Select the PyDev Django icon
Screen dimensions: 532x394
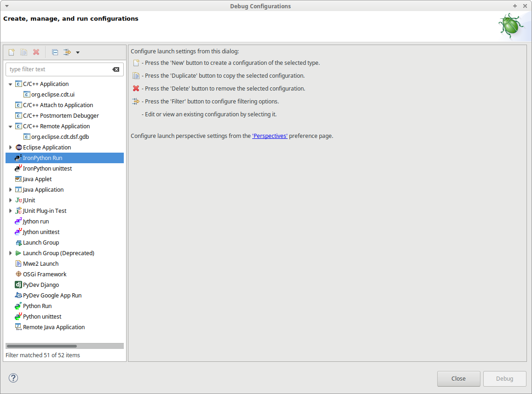[18, 285]
